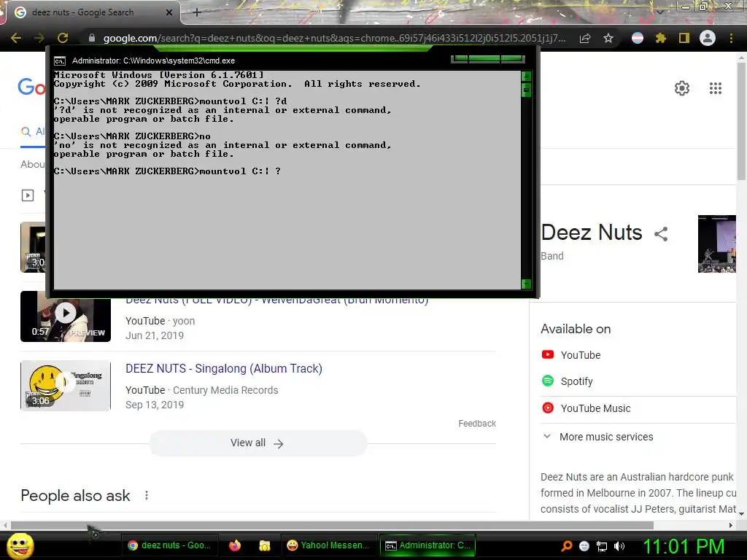Open Google apps grid
Image resolution: width=747 pixels, height=560 pixels.
tap(715, 88)
